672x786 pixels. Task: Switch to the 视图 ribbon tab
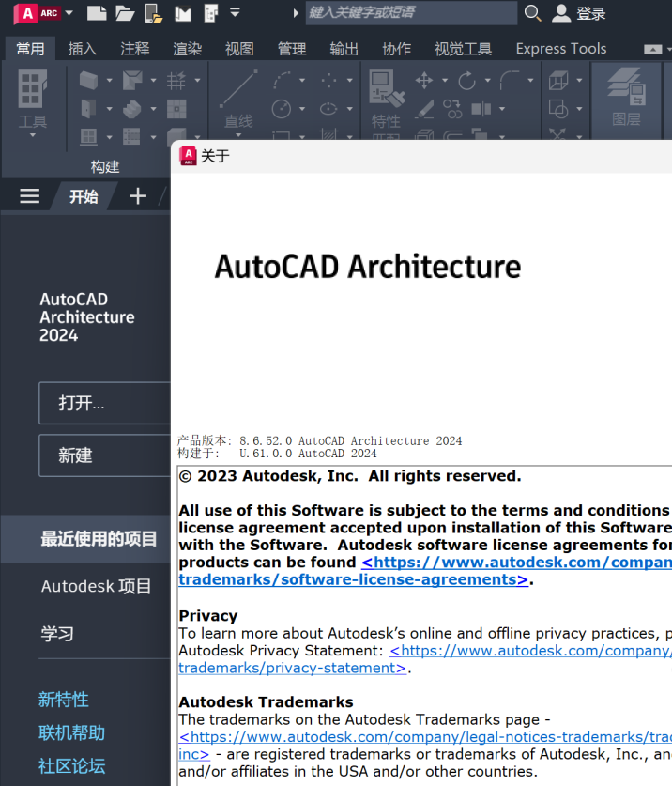click(239, 49)
